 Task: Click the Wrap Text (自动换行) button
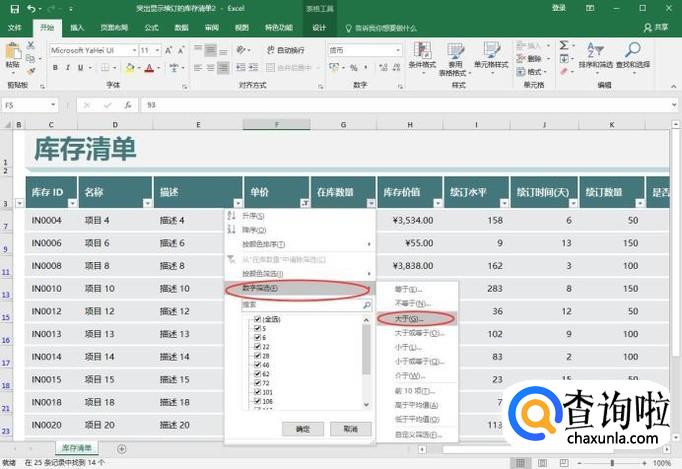[x=285, y=50]
